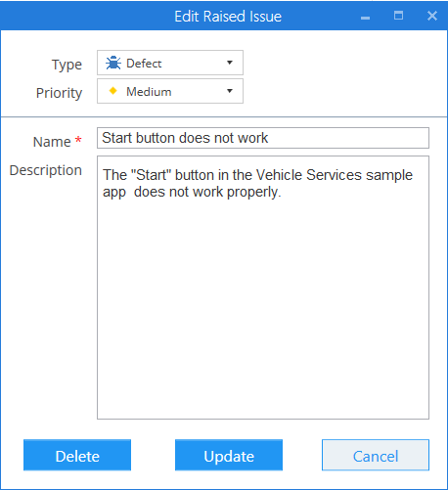This screenshot has height=490, width=448.
Task: Click the Update button
Action: (229, 455)
